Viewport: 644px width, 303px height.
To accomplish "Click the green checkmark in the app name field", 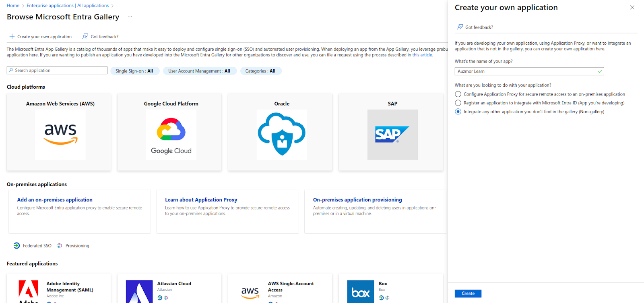I will (600, 71).
